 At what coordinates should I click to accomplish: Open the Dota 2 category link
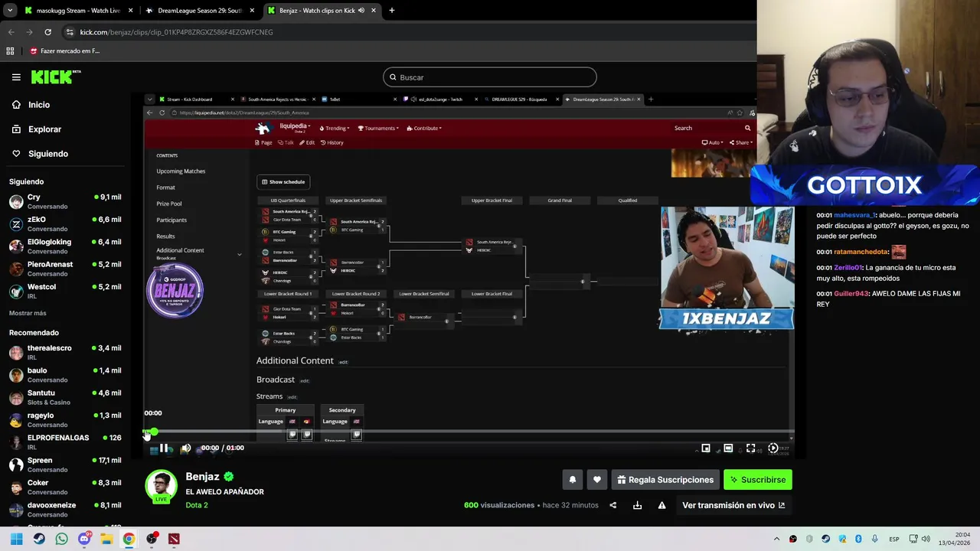(197, 505)
